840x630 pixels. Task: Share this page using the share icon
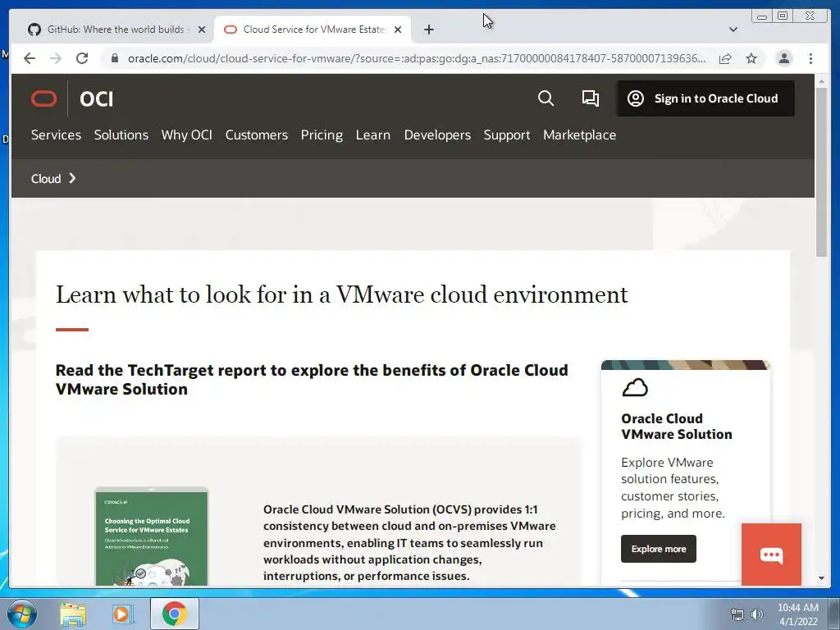pos(725,58)
